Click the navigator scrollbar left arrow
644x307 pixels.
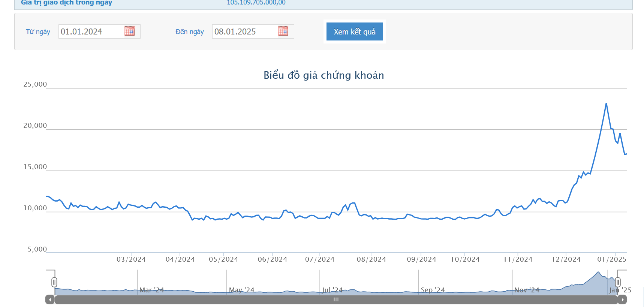(50, 300)
